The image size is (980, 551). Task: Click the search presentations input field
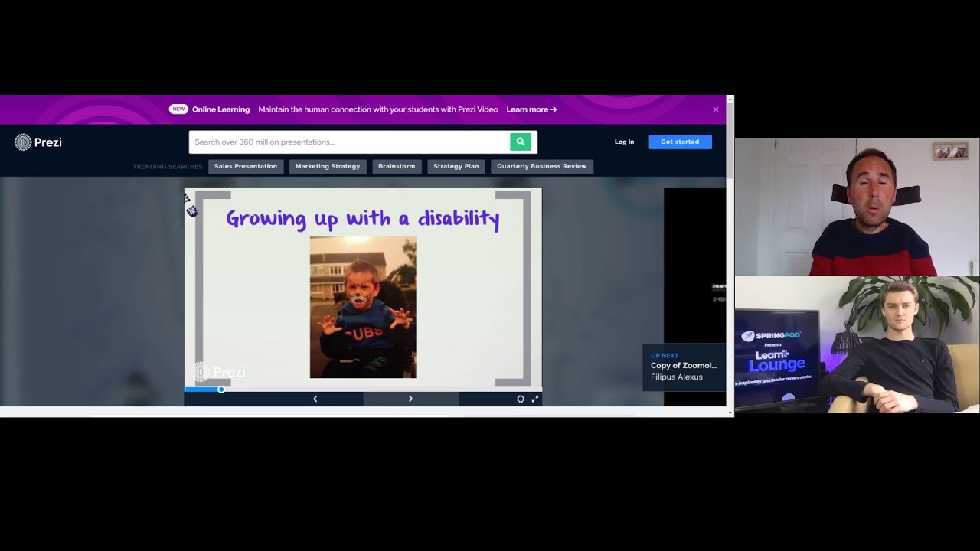[350, 142]
